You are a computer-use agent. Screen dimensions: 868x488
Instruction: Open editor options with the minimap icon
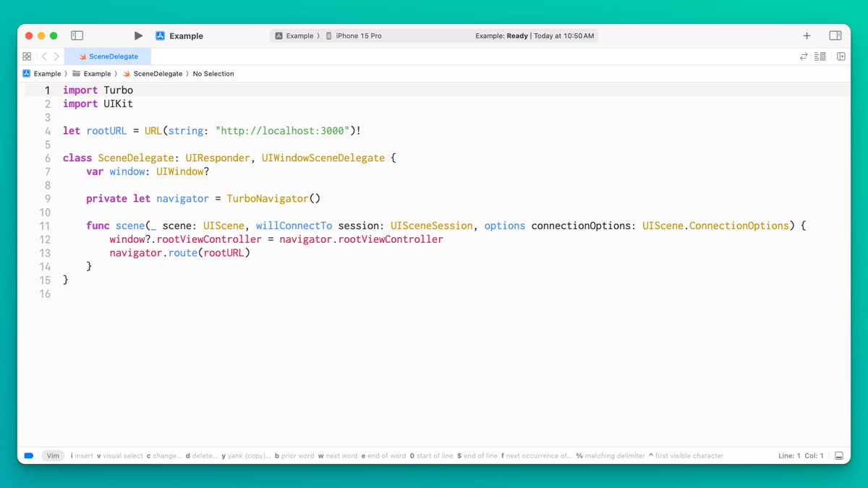pyautogui.click(x=820, y=56)
